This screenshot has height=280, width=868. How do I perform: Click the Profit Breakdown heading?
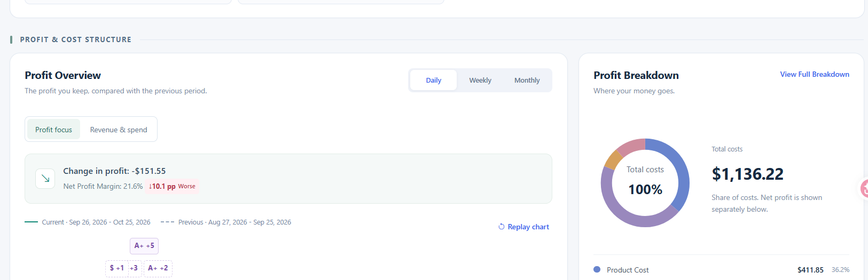[636, 75]
